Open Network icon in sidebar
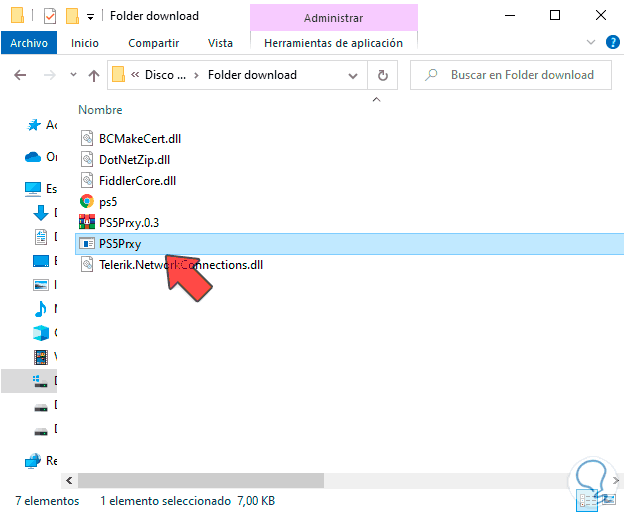The image size is (625, 513). point(33,461)
